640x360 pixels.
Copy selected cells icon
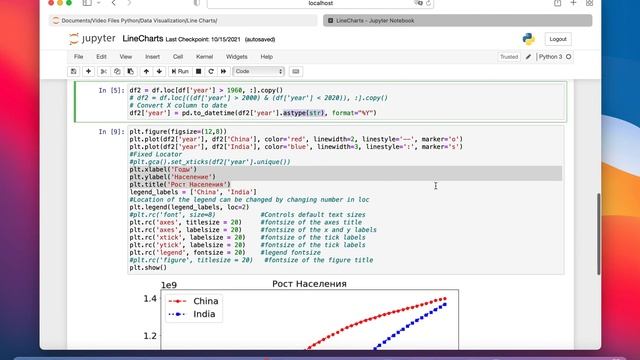point(117,71)
